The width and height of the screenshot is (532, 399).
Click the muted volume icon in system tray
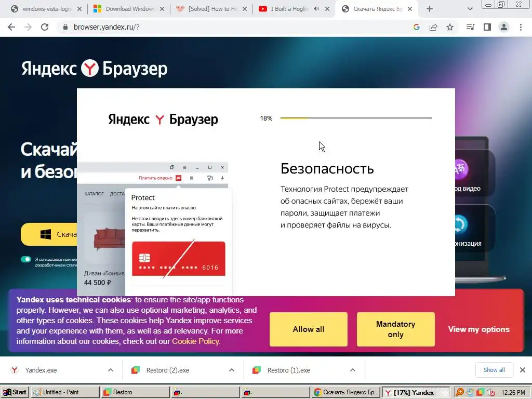coord(490,393)
